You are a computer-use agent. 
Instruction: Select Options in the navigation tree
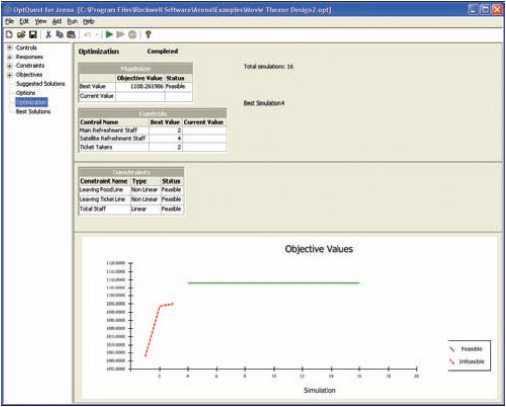tap(25, 93)
